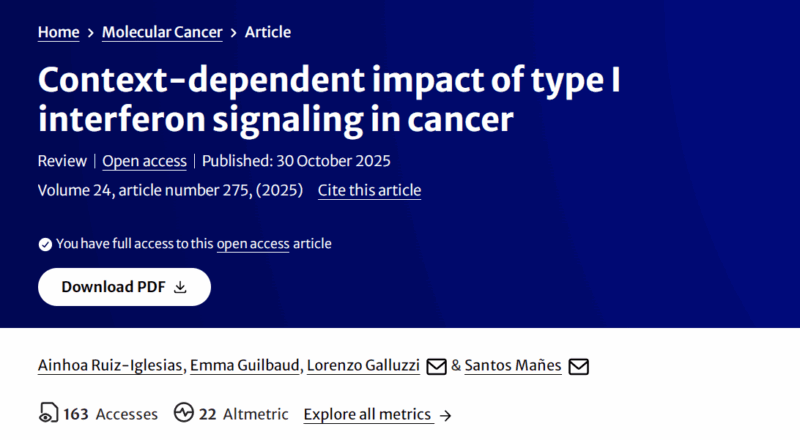Open Molecular Cancer breadcrumb link
The height and width of the screenshot is (440, 800).
162,32
